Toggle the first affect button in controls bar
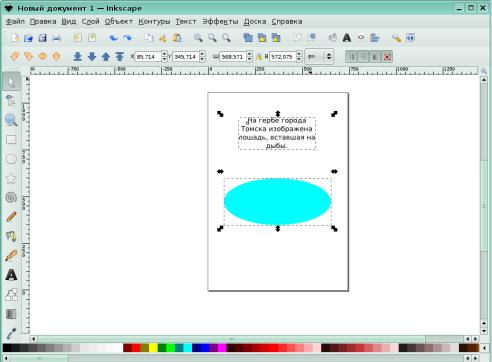 351,57
